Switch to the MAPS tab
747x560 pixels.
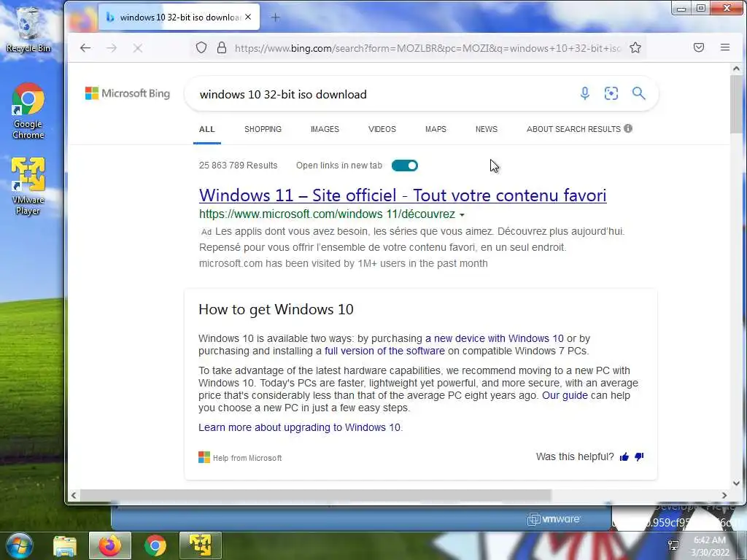[436, 129]
